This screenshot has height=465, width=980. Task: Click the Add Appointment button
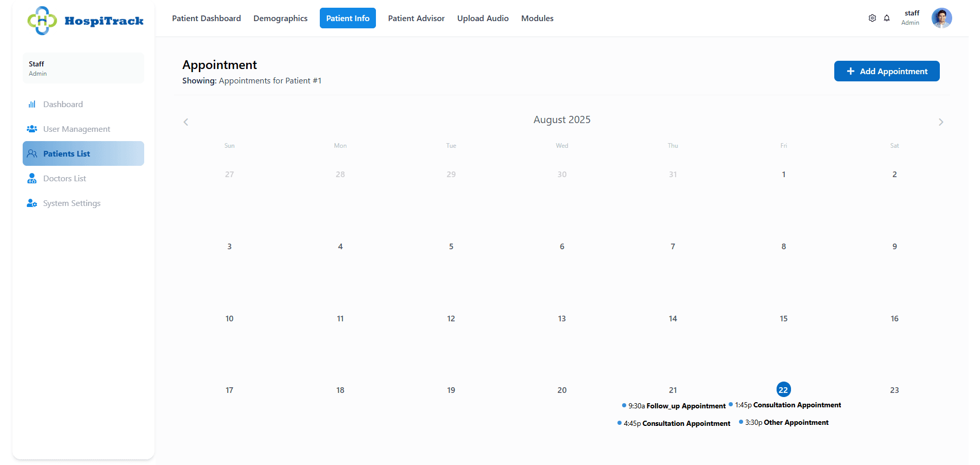click(x=886, y=71)
